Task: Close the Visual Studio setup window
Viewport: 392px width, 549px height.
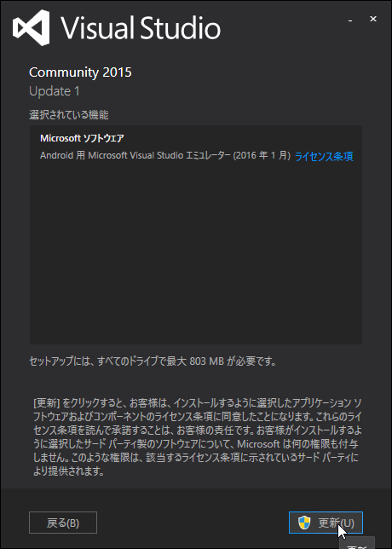Action: (373, 19)
